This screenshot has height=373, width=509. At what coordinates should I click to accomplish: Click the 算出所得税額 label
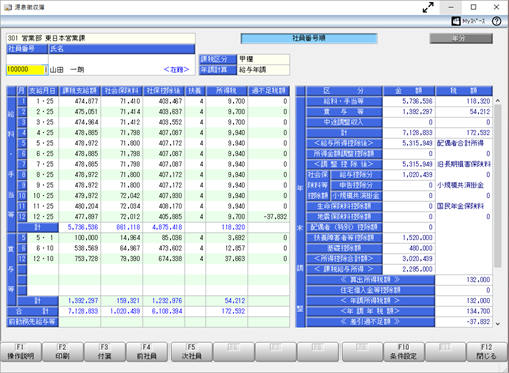click(x=370, y=280)
